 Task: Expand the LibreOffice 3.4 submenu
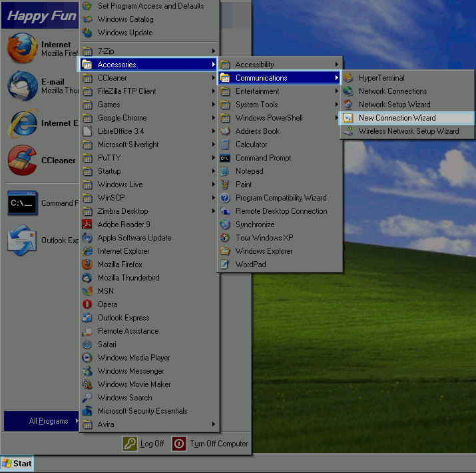120,131
